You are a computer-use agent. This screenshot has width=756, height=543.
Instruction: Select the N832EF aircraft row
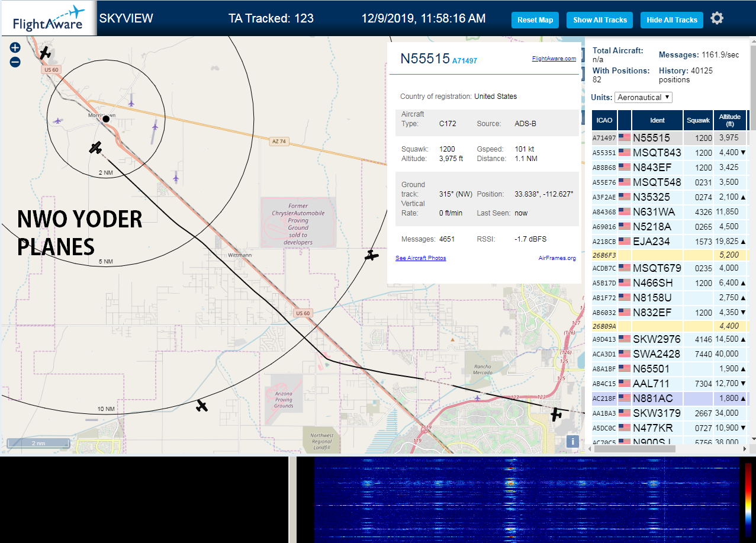pyautogui.click(x=670, y=313)
